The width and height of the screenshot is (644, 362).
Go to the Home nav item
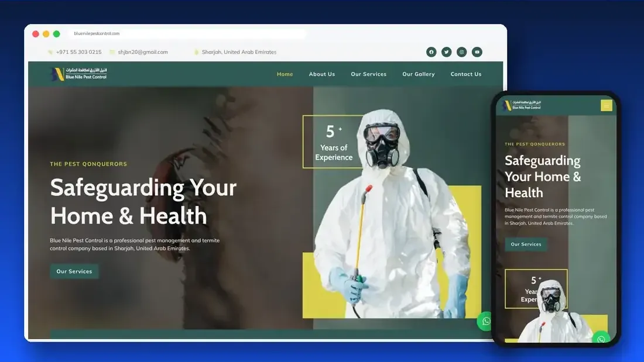point(285,74)
